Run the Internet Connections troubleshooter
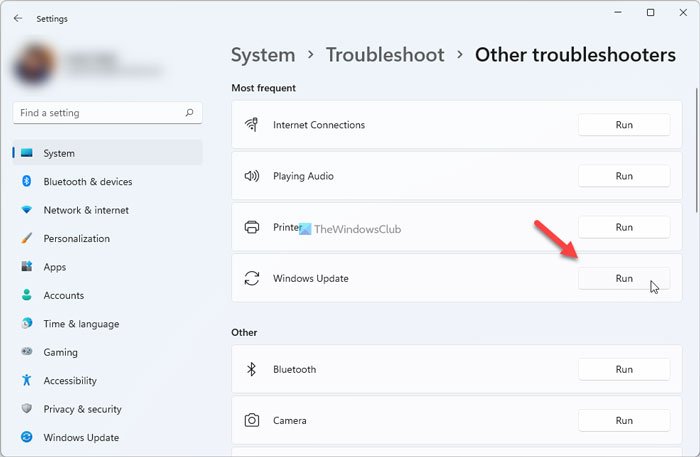Image resolution: width=700 pixels, height=457 pixels. click(624, 125)
